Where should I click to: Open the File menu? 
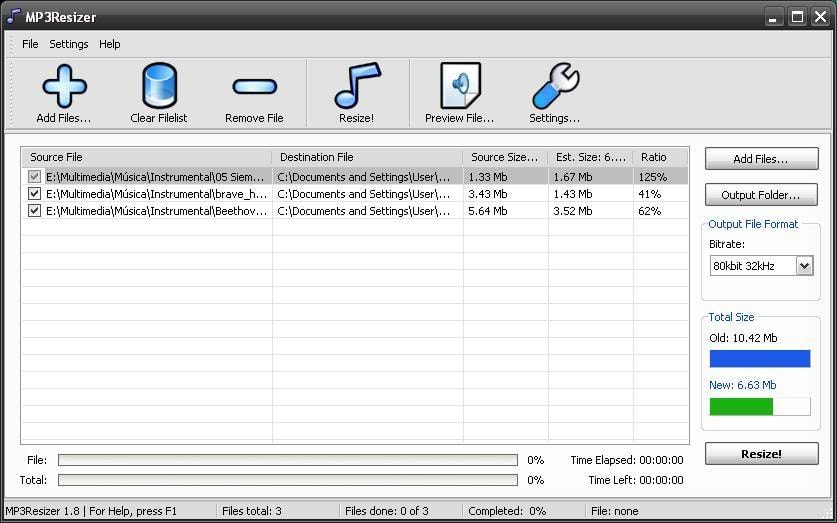coord(30,44)
